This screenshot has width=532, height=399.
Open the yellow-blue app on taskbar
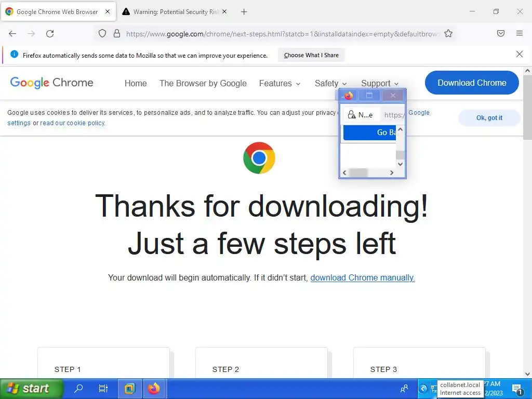coord(129,389)
